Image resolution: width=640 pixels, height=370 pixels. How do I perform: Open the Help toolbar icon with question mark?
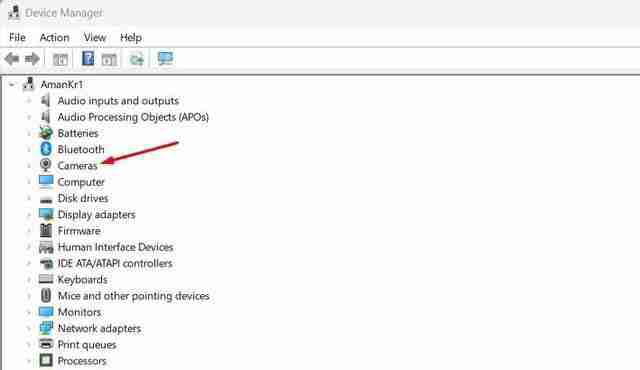88,59
